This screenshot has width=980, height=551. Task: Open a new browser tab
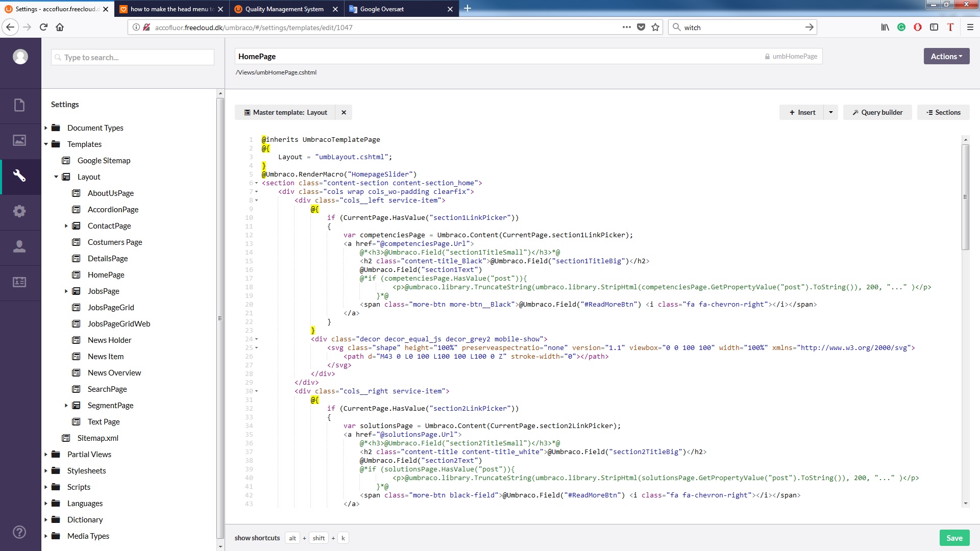coord(467,8)
